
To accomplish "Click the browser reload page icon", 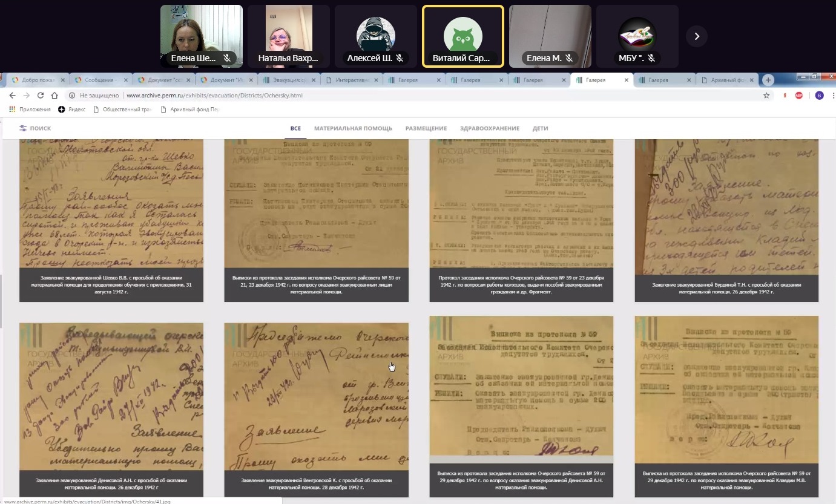I will click(x=41, y=96).
